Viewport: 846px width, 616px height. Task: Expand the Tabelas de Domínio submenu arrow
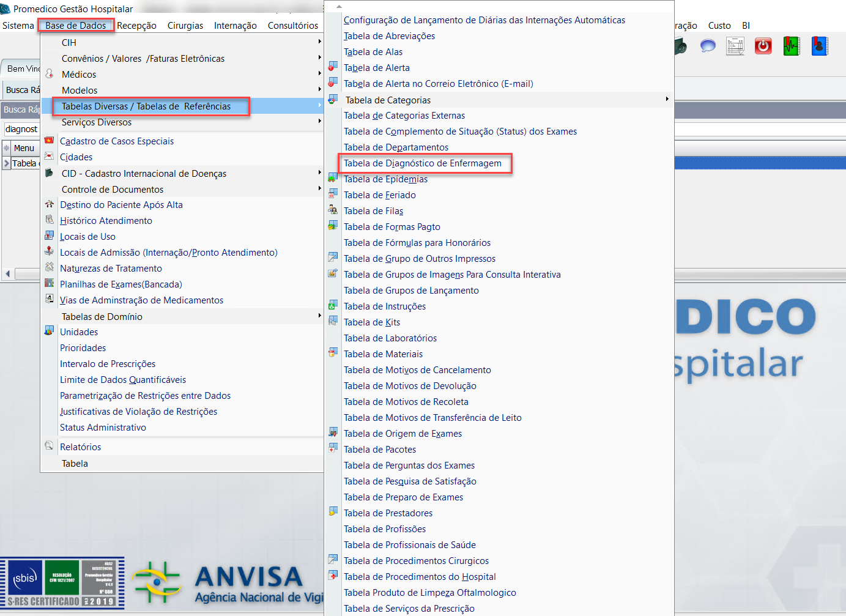[x=319, y=316]
